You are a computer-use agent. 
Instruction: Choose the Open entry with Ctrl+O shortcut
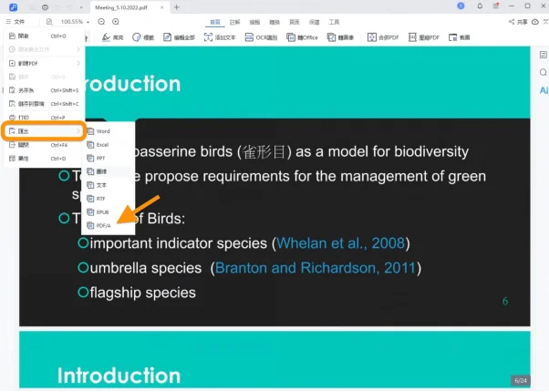[44, 36]
